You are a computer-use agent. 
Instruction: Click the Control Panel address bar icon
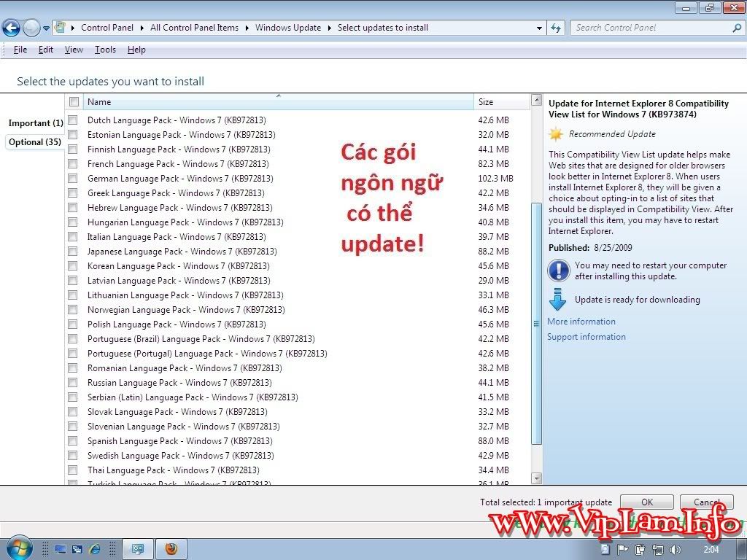click(x=60, y=27)
